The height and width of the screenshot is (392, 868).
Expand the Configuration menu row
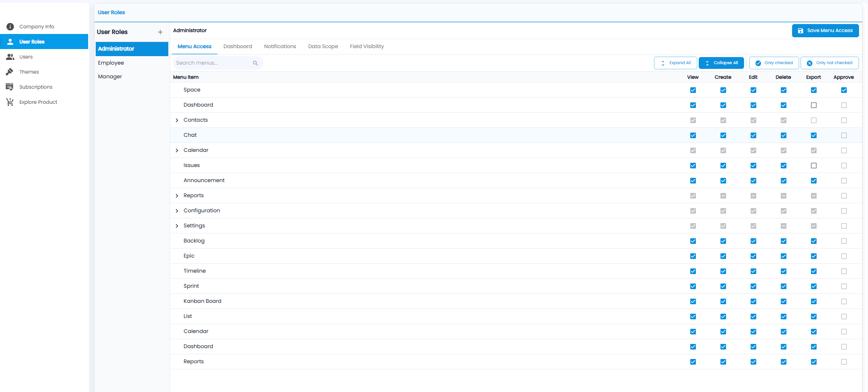[177, 211]
